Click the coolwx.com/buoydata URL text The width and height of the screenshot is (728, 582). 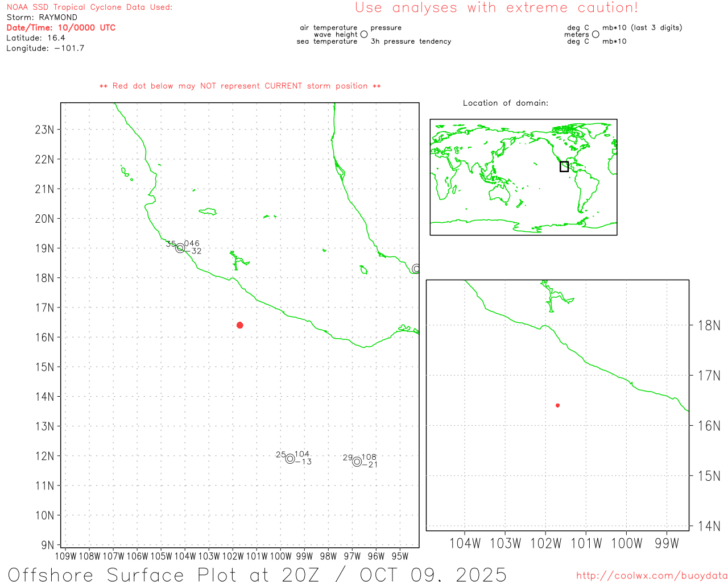tap(652, 576)
